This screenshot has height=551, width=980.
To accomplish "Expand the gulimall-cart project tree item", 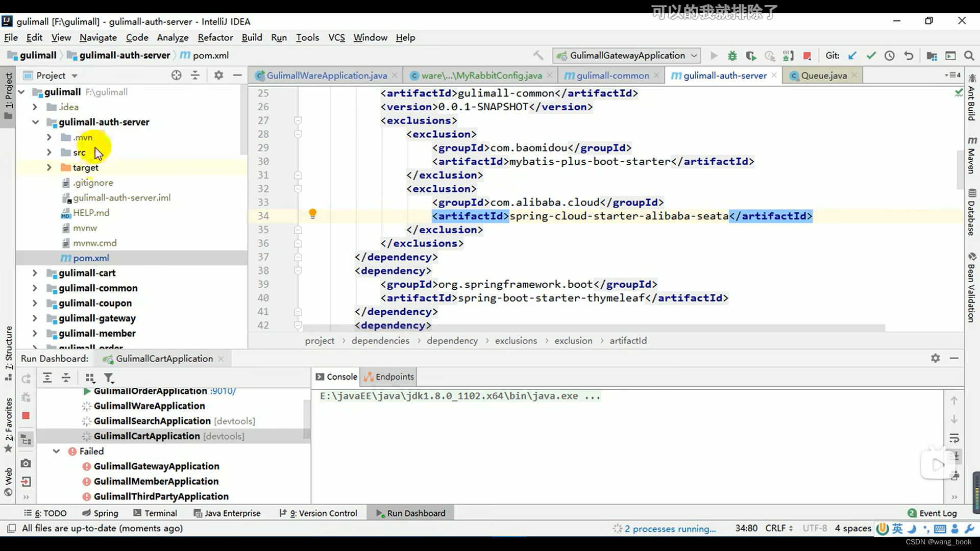I will 34,272.
